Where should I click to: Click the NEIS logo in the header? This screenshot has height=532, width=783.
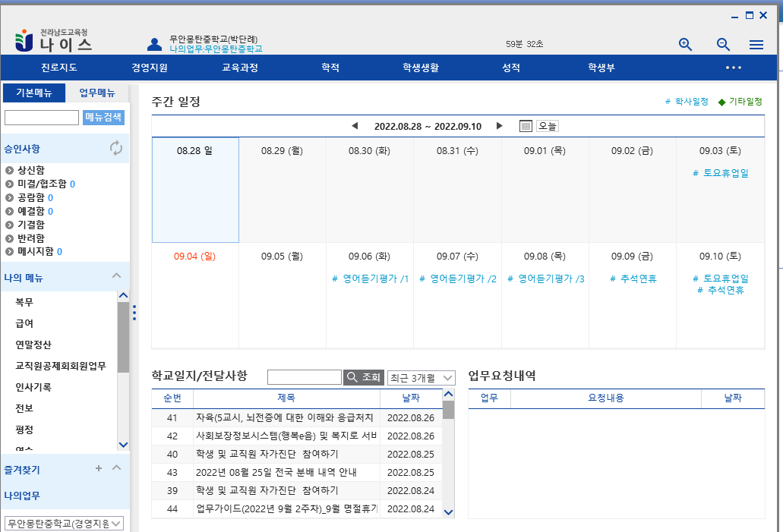point(53,40)
